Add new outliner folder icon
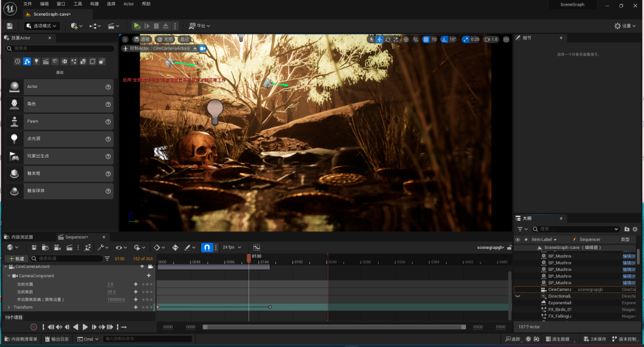Image resolution: width=644 pixels, height=347 pixels. tap(627, 229)
